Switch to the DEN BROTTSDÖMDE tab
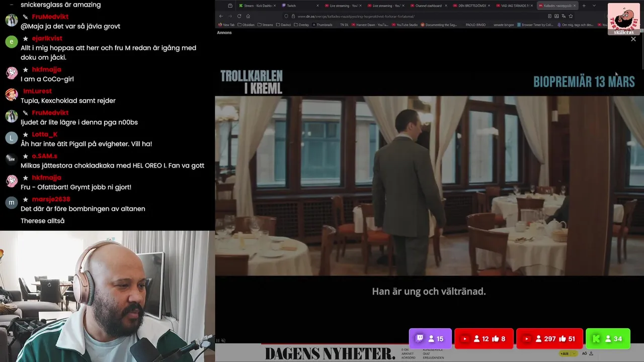 [x=471, y=6]
